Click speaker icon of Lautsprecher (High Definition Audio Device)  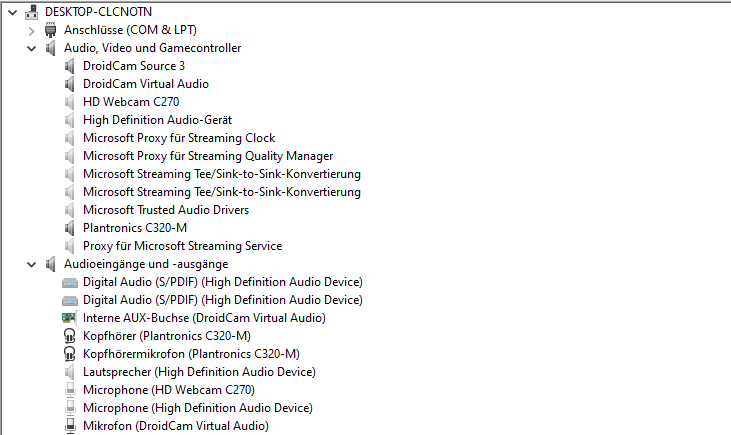[x=69, y=372]
